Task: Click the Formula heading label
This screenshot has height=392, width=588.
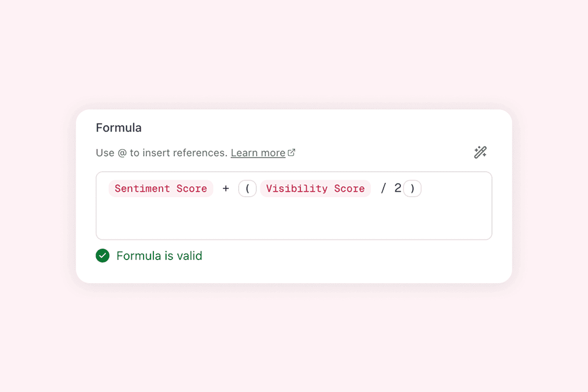Action: [119, 128]
